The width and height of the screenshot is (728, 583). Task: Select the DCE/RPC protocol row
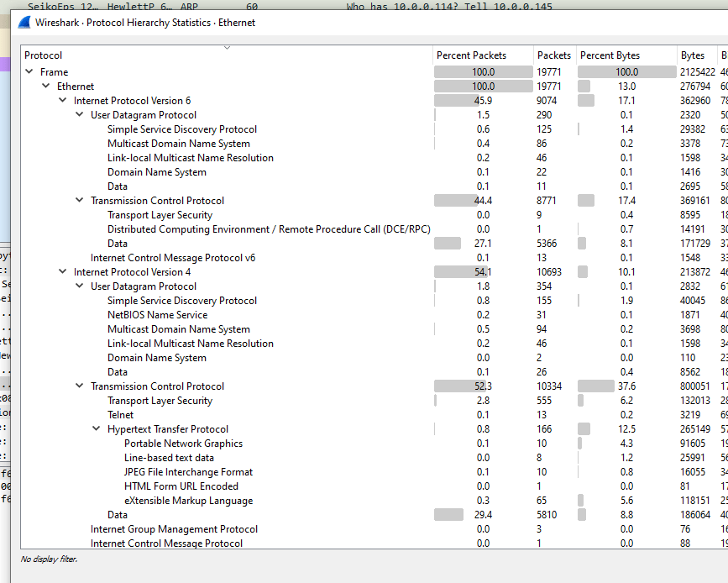[x=269, y=229]
